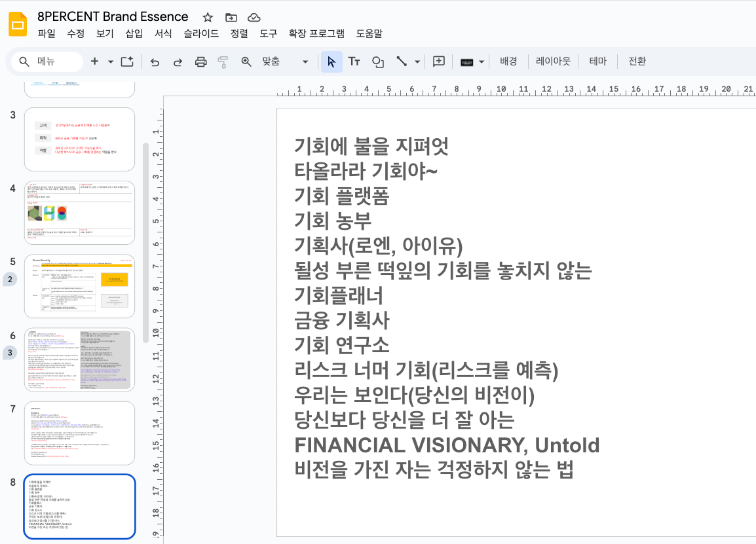
Task: Select slide 8 thumbnail
Action: (79, 507)
